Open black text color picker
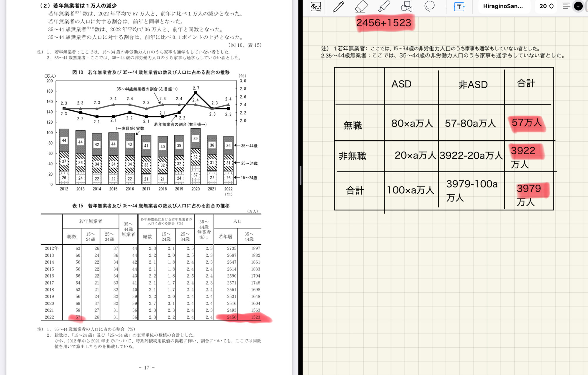The width and height of the screenshot is (588, 375). click(578, 6)
